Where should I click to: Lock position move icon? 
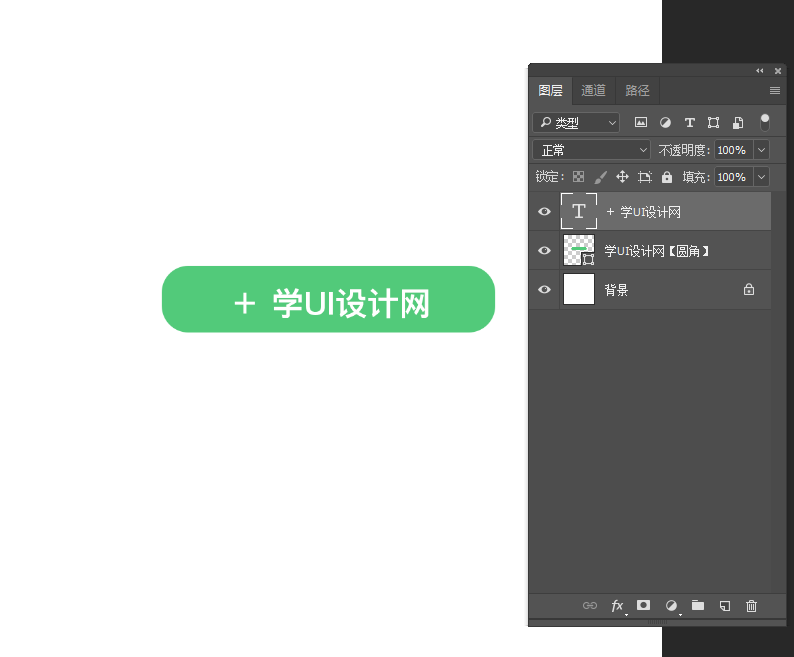(622, 176)
